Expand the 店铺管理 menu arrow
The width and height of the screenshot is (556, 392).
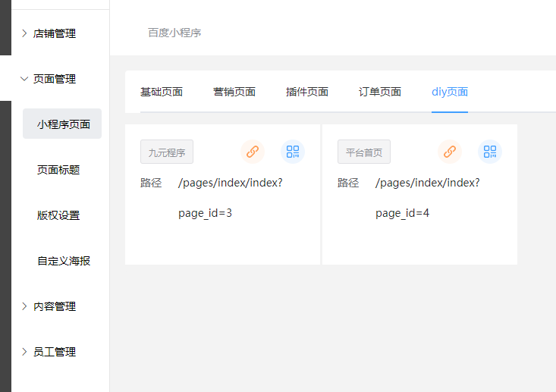point(24,33)
